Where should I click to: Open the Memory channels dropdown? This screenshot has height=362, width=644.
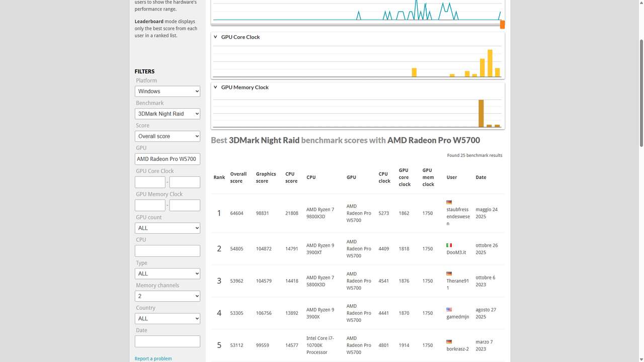pos(167,296)
